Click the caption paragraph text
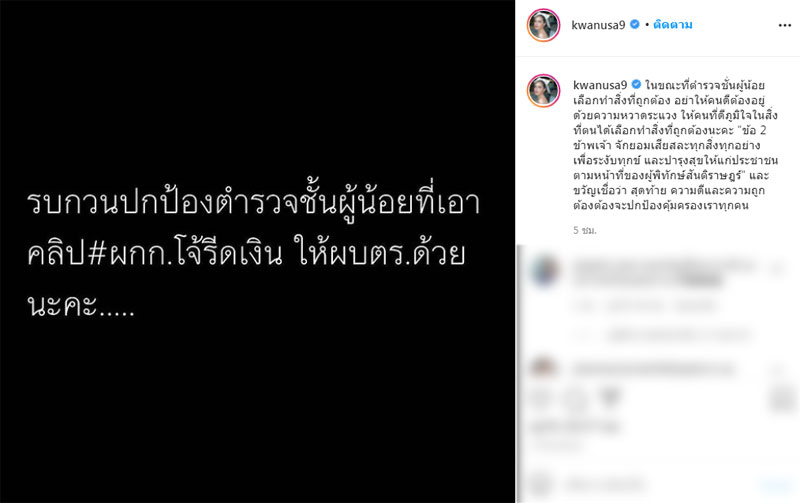The width and height of the screenshot is (800, 503). tap(674, 145)
